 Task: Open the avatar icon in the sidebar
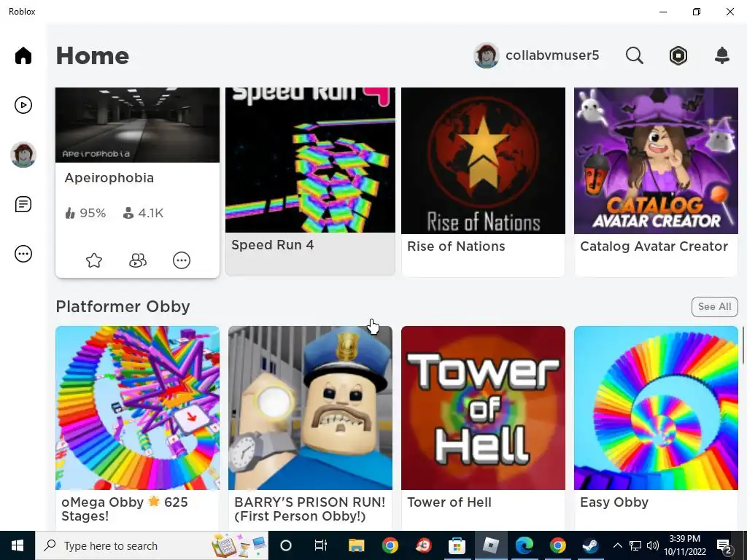pos(23,155)
